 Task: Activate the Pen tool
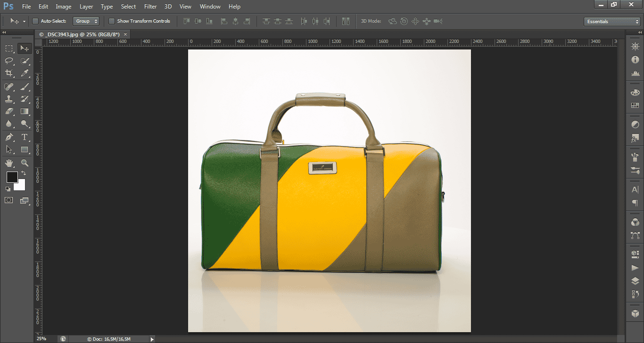click(x=9, y=137)
